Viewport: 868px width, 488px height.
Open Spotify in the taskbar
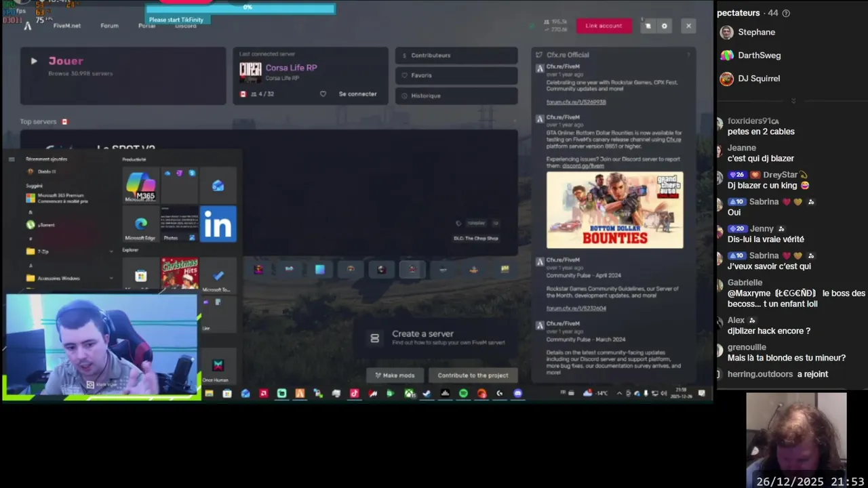[x=463, y=393]
